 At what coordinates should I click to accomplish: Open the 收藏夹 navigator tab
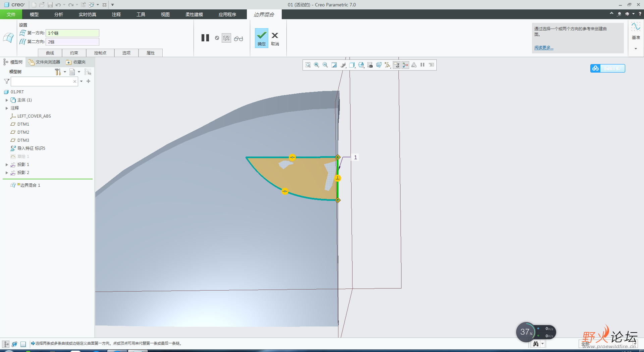(76, 62)
